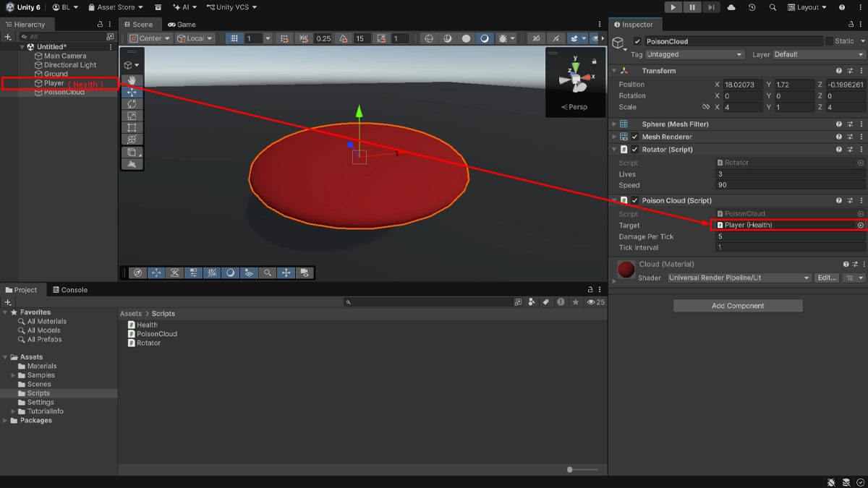Open the Local handle rotation dropdown

point(195,38)
